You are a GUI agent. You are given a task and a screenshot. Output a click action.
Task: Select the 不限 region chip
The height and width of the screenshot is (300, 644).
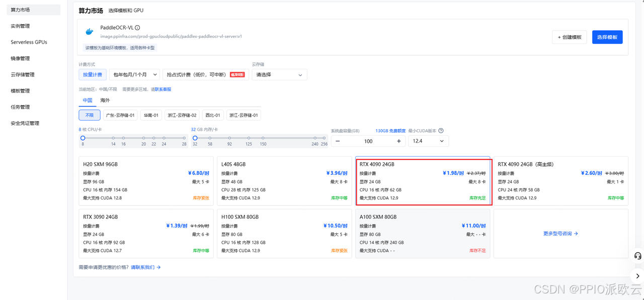[x=90, y=115]
